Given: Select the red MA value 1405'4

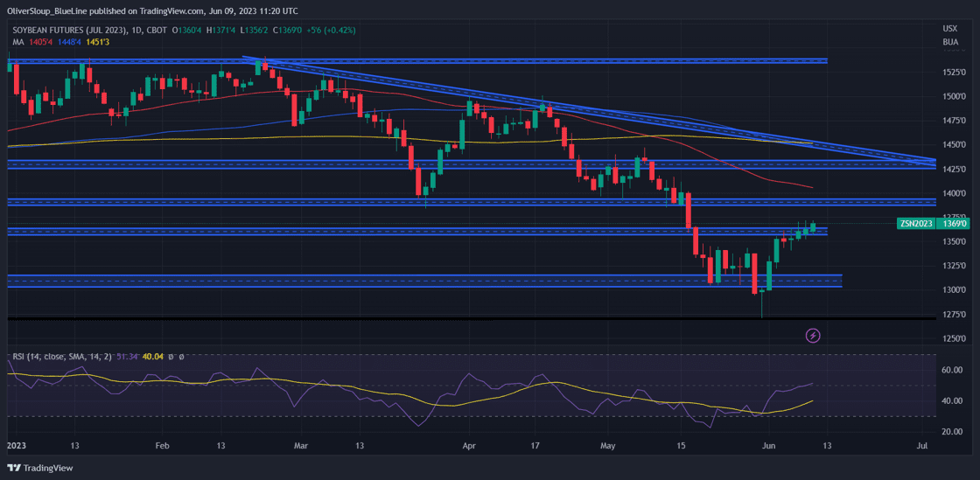Looking at the screenshot, I should pos(38,41).
